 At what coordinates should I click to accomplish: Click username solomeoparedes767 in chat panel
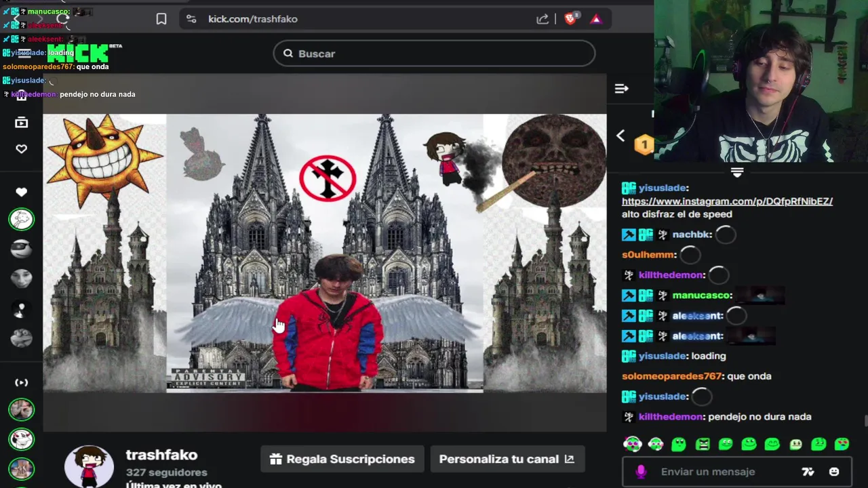[671, 376]
